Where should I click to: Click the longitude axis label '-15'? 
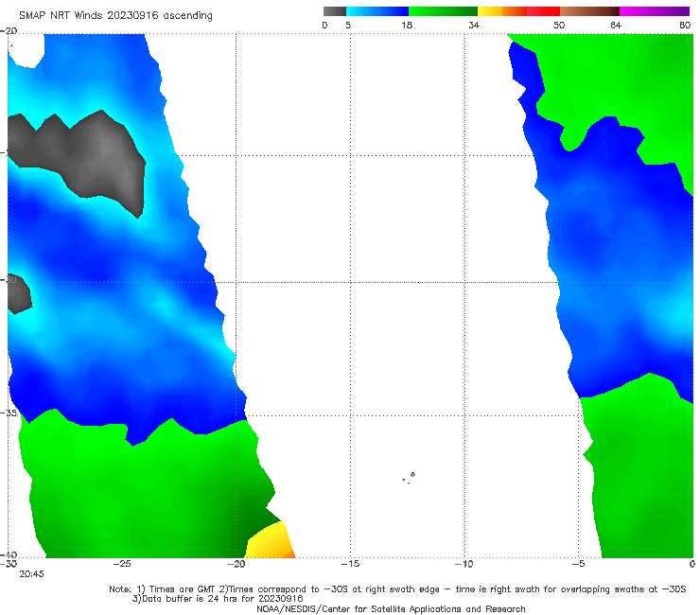click(x=350, y=564)
